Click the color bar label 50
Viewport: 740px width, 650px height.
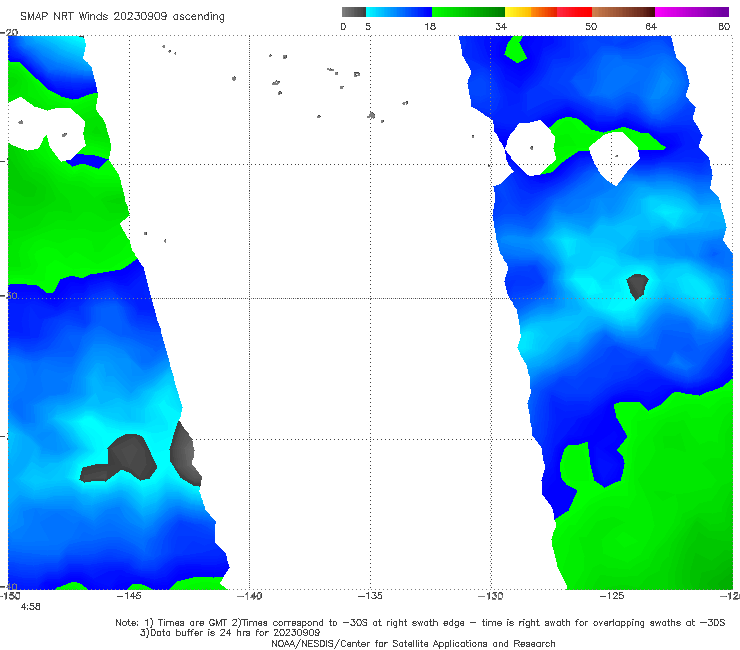tap(591, 27)
